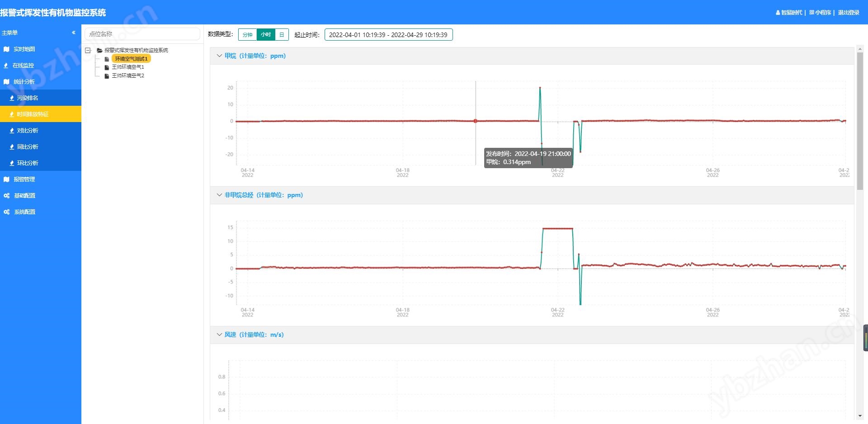Focus the 点位名称 search field
Screen dimensions: 868x424
pos(142,34)
